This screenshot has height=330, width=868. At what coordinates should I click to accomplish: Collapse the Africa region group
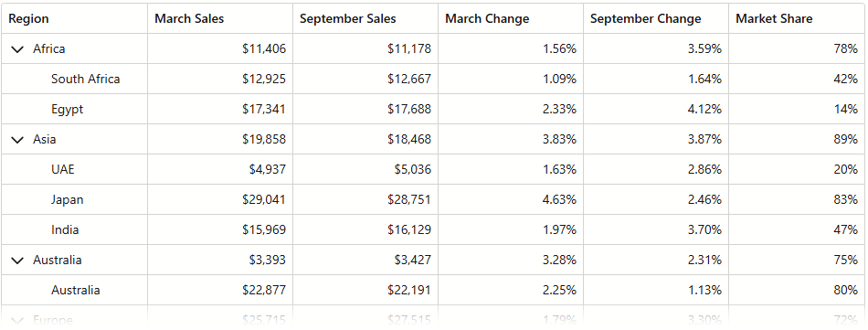click(17, 49)
